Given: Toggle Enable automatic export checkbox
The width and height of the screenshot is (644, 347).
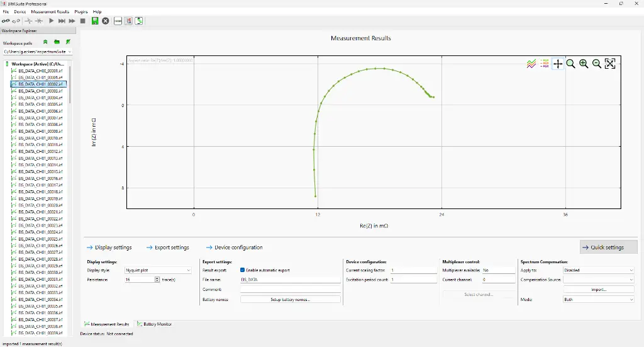Looking at the screenshot, I should click(x=243, y=270).
